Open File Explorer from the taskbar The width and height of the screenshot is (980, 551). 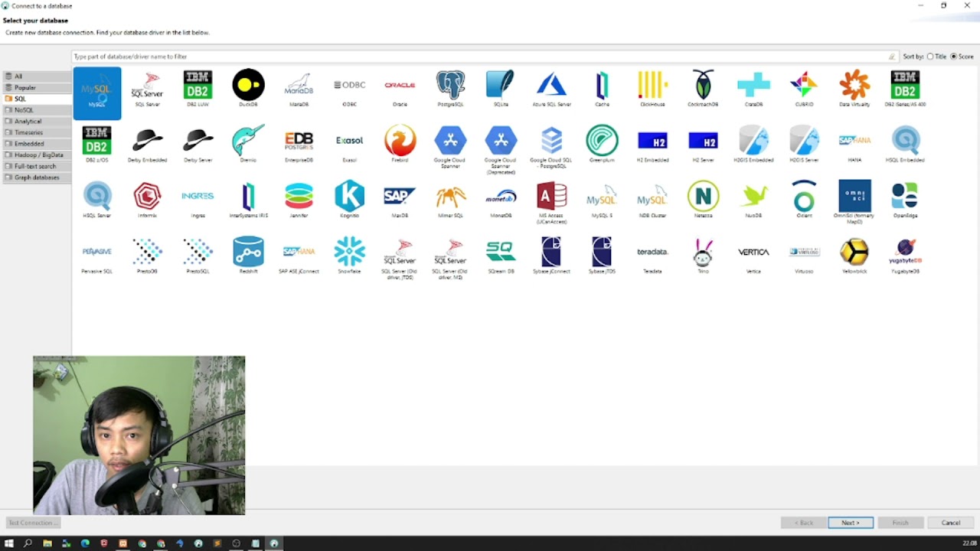[47, 543]
